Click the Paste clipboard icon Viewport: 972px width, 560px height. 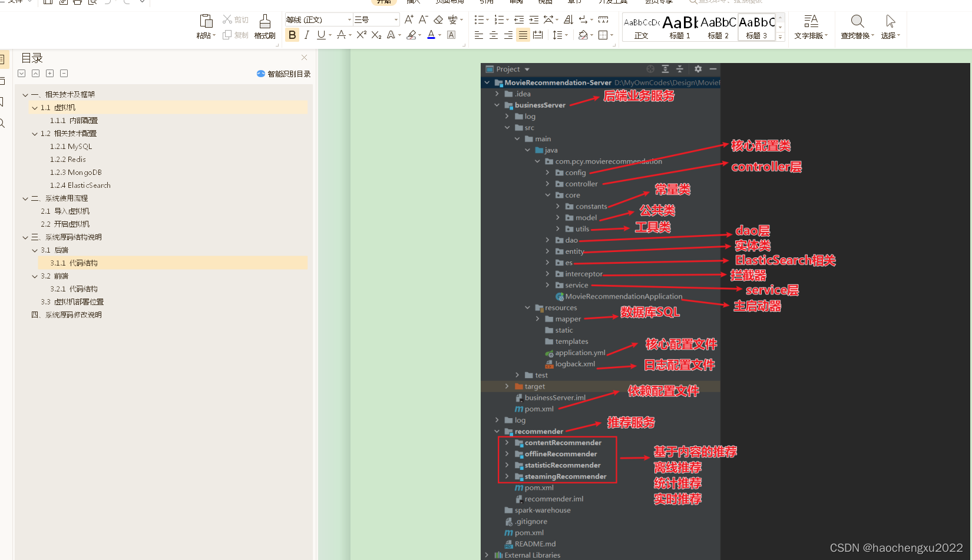(x=206, y=21)
